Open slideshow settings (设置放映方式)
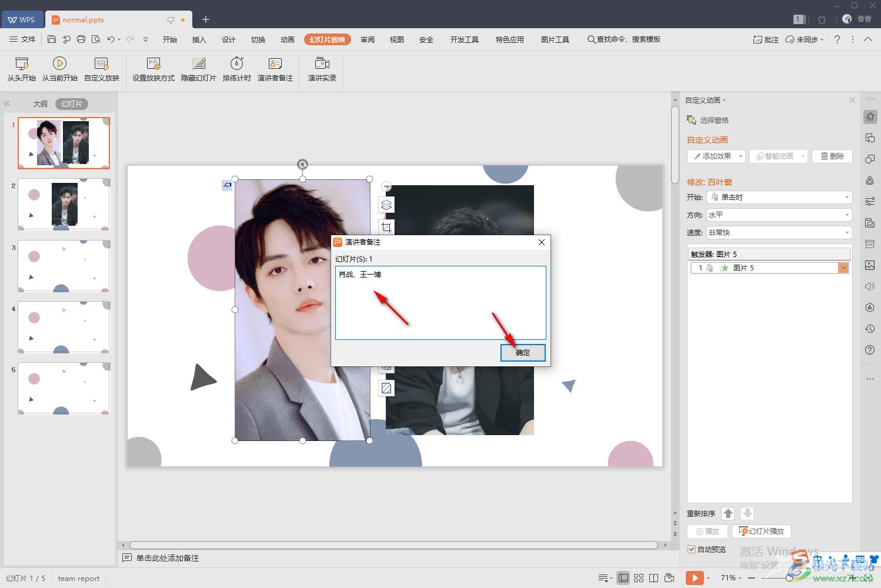Screen dimensions: 881x588 (153, 69)
